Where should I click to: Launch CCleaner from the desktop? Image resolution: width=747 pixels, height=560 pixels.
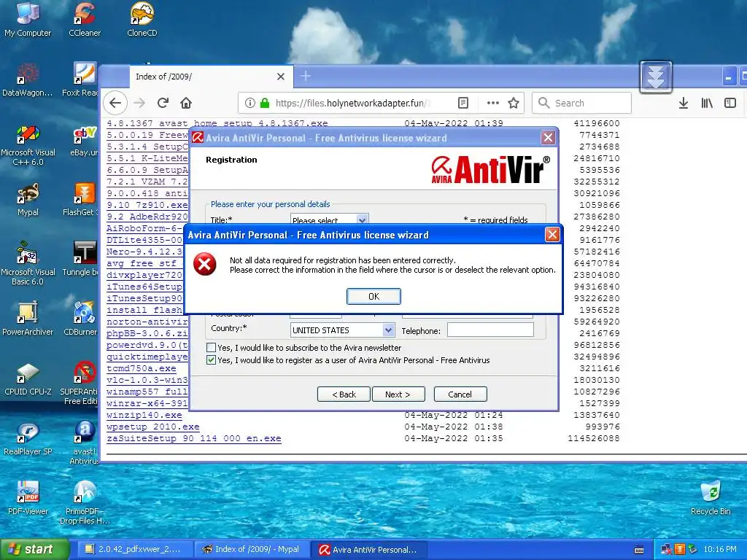coord(85,19)
